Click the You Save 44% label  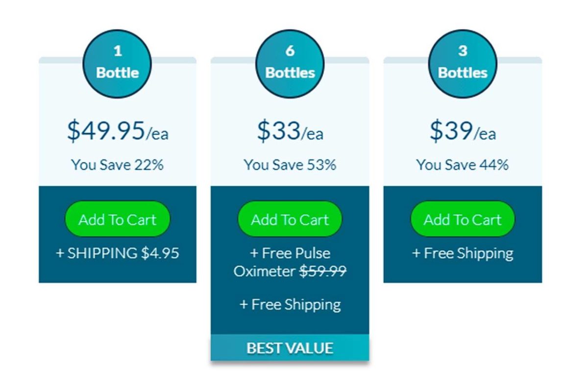[463, 165]
